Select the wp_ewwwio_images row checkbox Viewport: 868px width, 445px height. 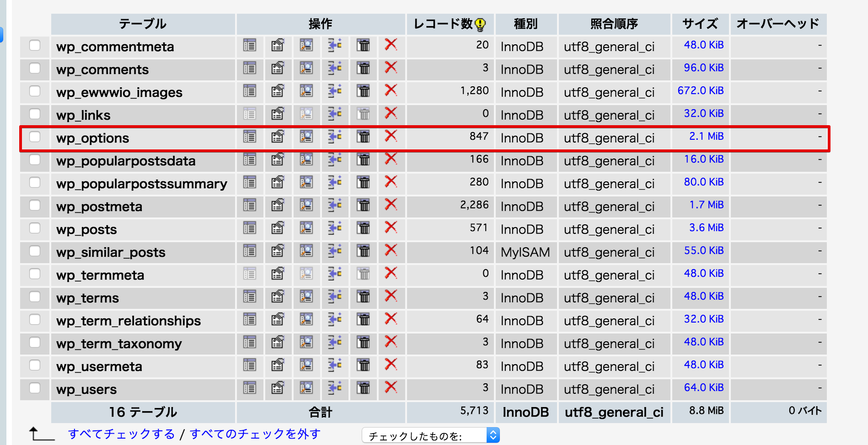tap(35, 91)
